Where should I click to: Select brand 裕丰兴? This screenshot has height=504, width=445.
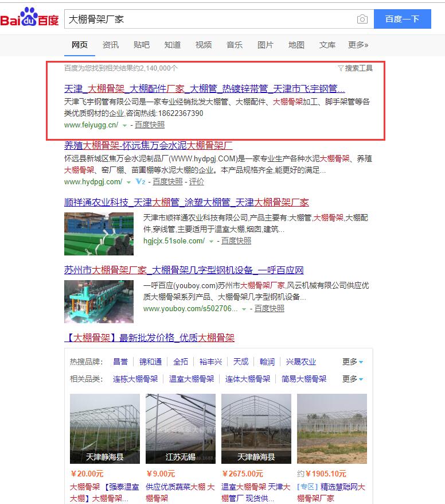(x=210, y=362)
